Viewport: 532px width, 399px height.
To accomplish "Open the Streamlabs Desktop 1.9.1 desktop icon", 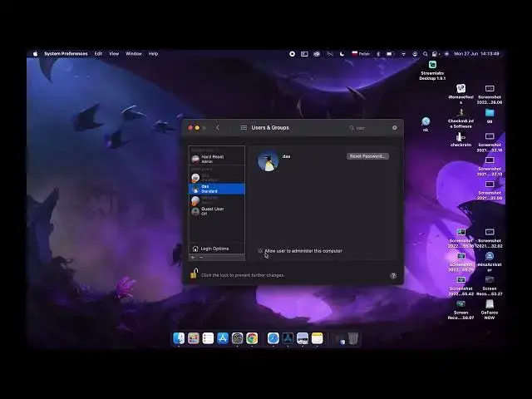I will coord(432,70).
